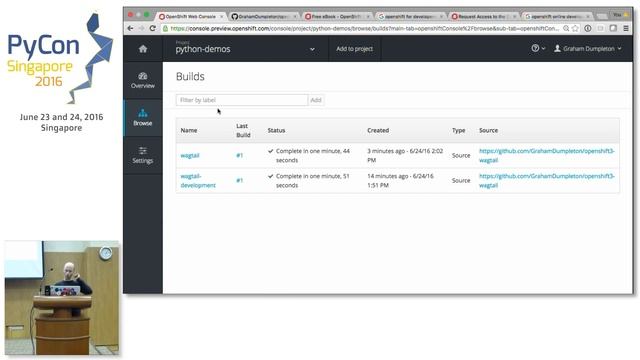The image size is (640, 360).
Task: Open the wagtail-development build config
Action: click(x=198, y=180)
